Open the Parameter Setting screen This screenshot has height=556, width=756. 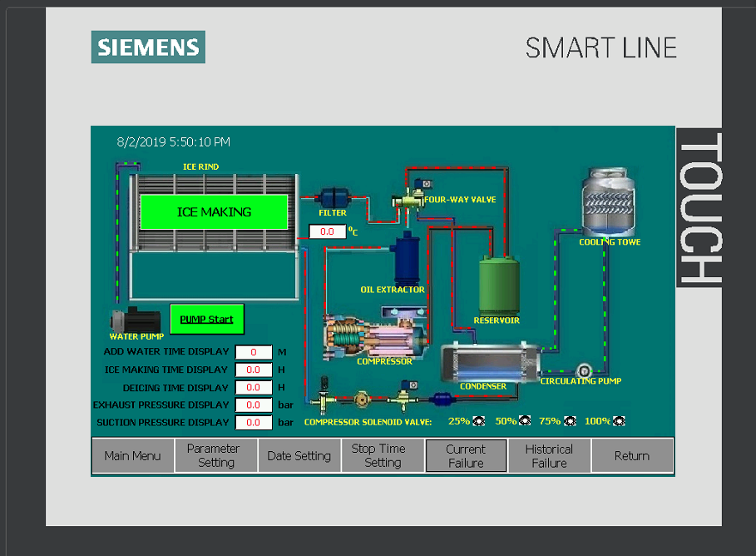tap(216, 455)
